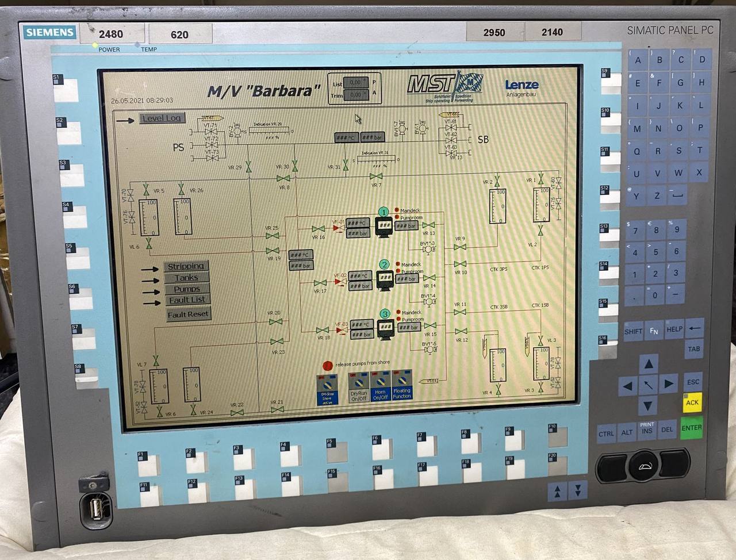Click the tank level gauge below VR 2
The height and width of the screenshot is (560, 736).
[497, 206]
